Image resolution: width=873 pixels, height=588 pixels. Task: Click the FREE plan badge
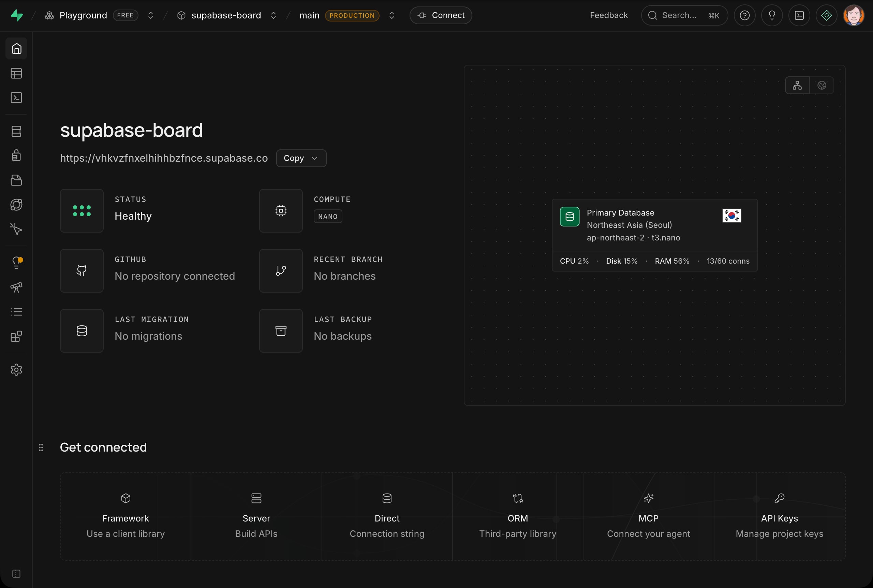tap(125, 15)
